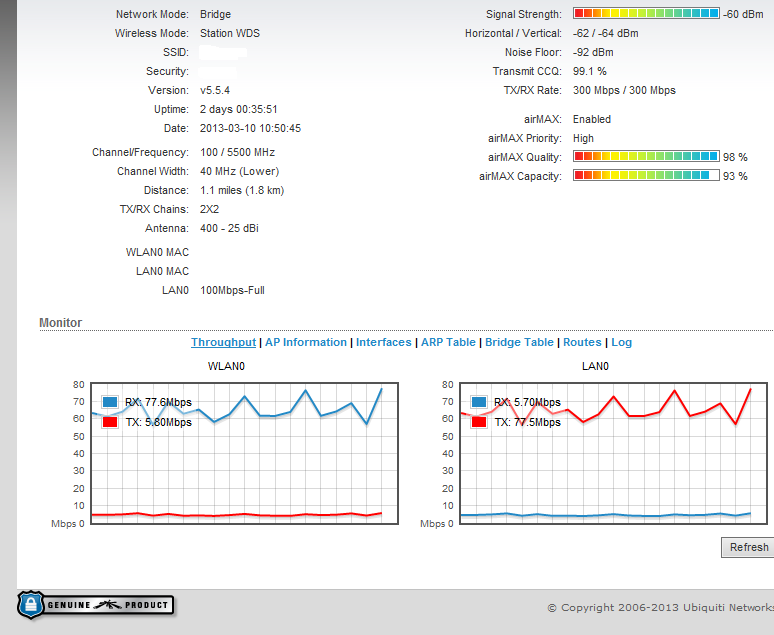Click the blue RX legend swatch in WLAN0 chart

coord(110,402)
